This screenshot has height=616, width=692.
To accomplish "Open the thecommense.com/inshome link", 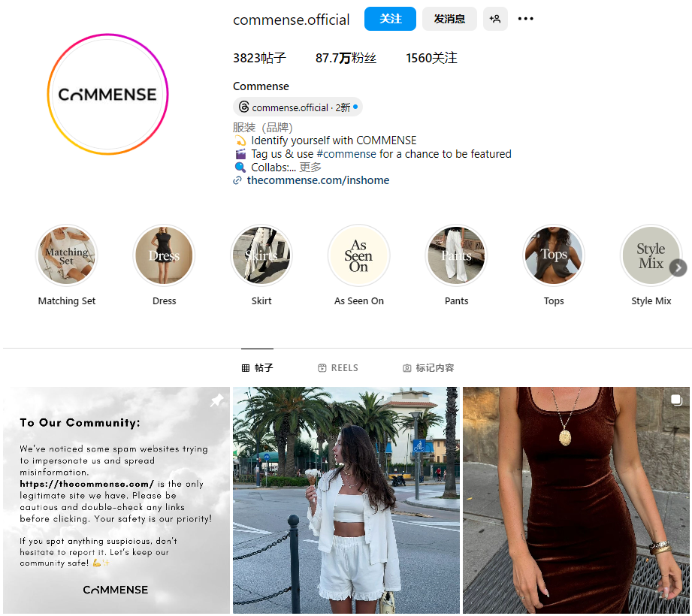I will pyautogui.click(x=318, y=180).
